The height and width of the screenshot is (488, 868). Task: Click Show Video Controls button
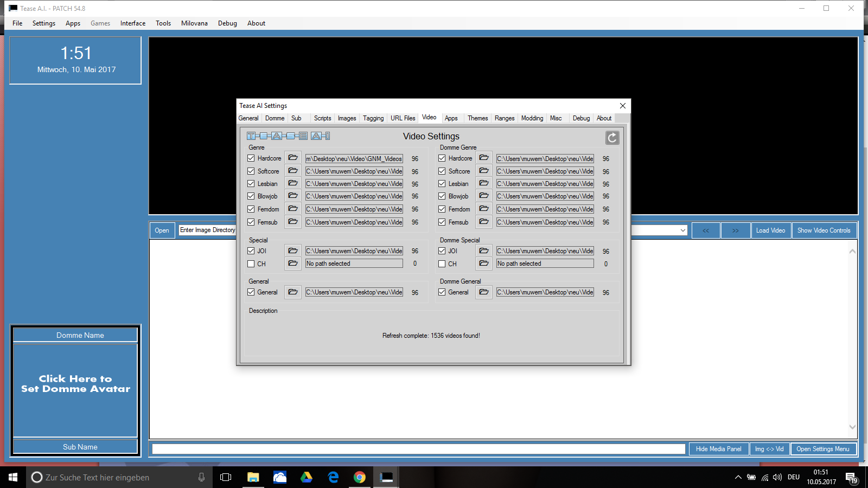(824, 230)
